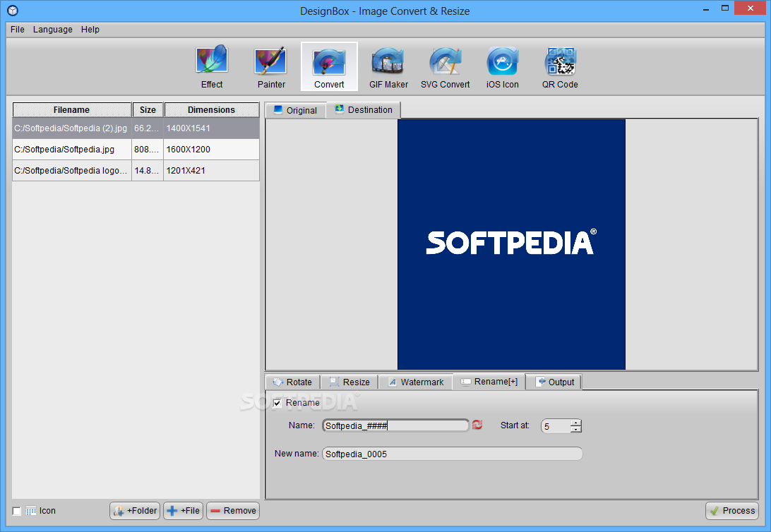Minimize the DesignBox window
Image resolution: width=771 pixels, height=532 pixels.
[706, 9]
